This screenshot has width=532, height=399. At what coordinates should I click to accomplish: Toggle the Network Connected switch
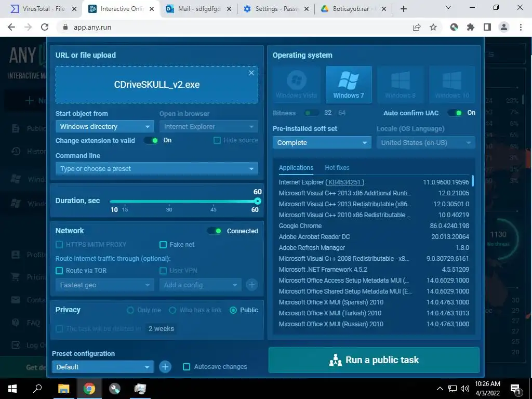pyautogui.click(x=214, y=231)
